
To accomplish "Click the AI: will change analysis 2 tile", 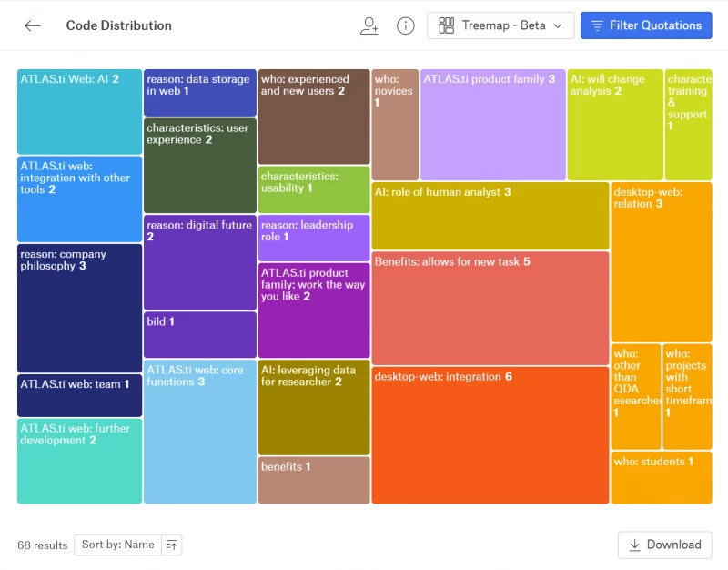I will (615, 125).
